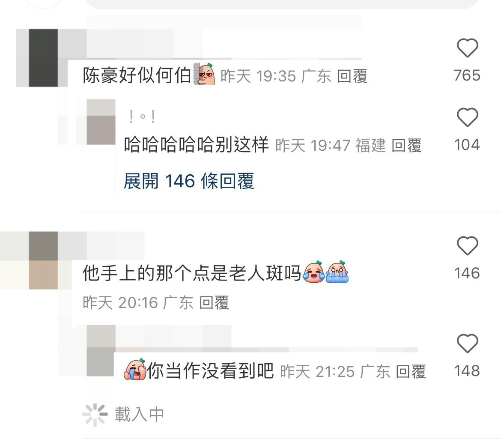Open avatar of the 哈哈哈哈哈别这样 replier
This screenshot has height=448, width=501.
pyautogui.click(x=101, y=122)
